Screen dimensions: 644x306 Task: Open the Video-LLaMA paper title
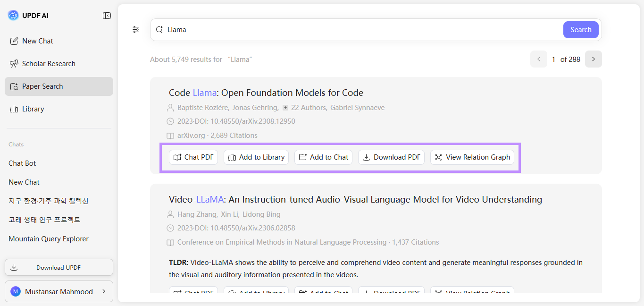(355, 199)
